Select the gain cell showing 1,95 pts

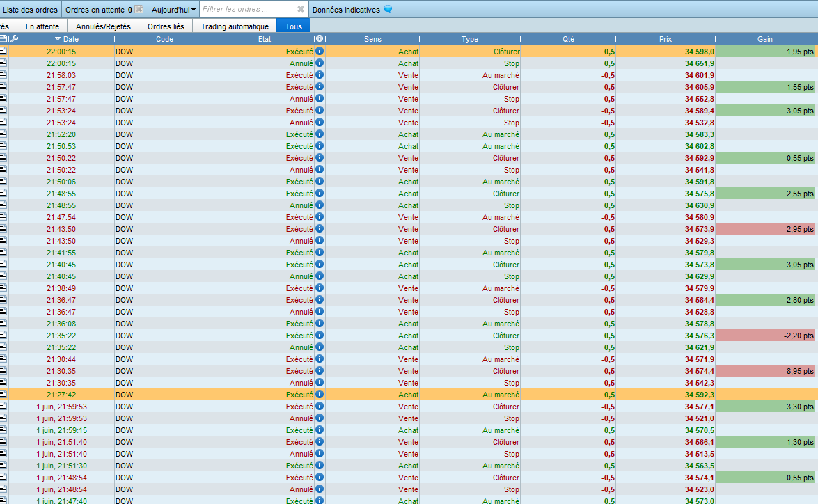[765, 51]
